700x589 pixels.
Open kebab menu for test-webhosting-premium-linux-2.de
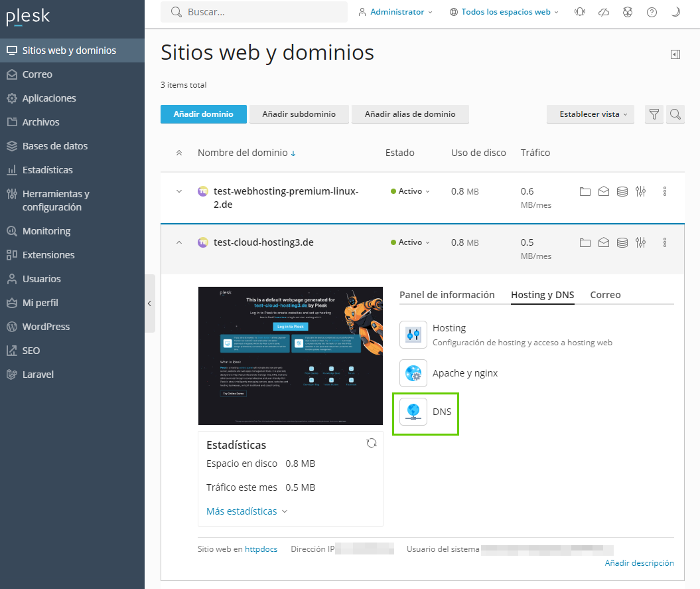click(x=665, y=191)
